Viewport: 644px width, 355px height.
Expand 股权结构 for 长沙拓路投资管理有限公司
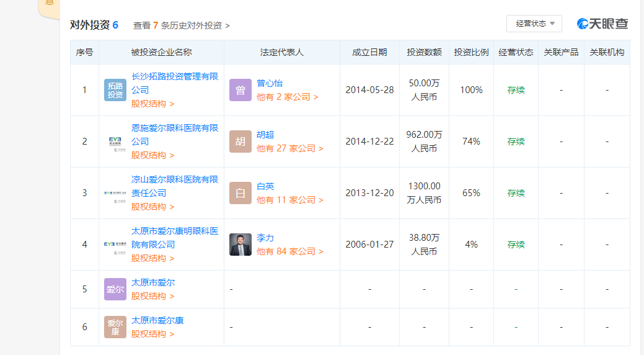pos(152,104)
